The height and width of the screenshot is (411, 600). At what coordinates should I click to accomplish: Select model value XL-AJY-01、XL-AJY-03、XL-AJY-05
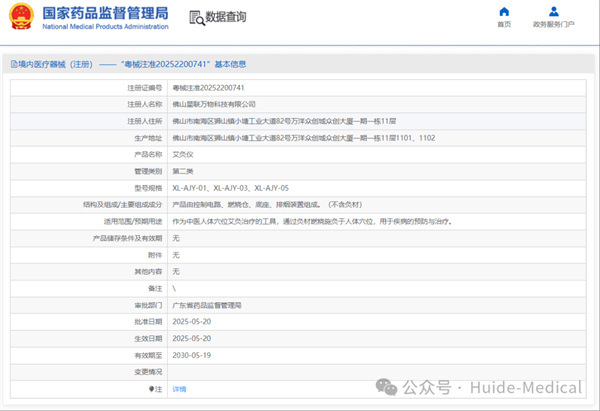coord(230,188)
